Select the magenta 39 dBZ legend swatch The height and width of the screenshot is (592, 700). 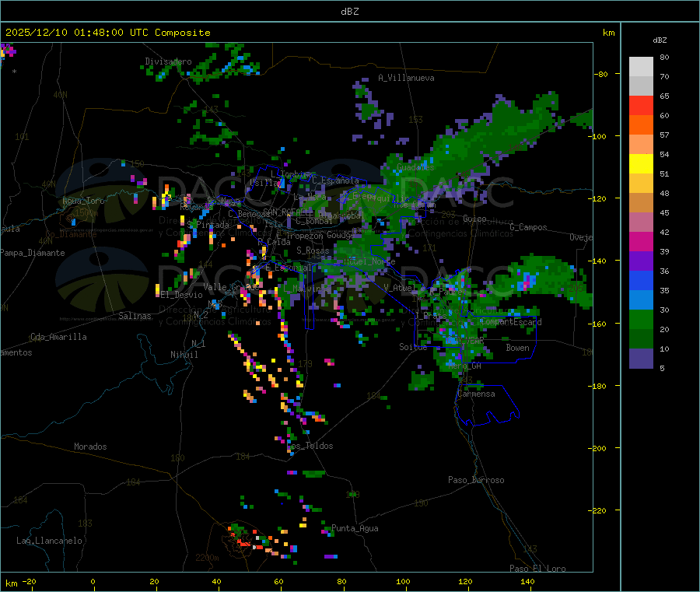(641, 241)
